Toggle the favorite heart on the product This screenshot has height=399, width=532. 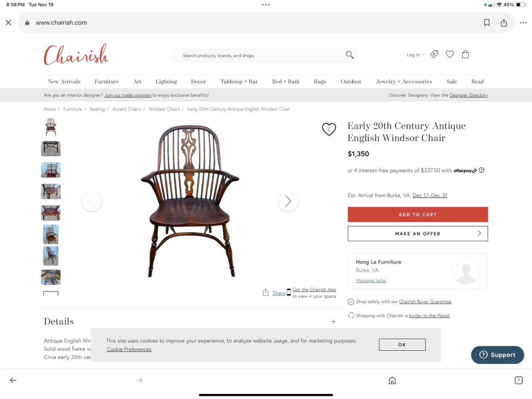329,129
